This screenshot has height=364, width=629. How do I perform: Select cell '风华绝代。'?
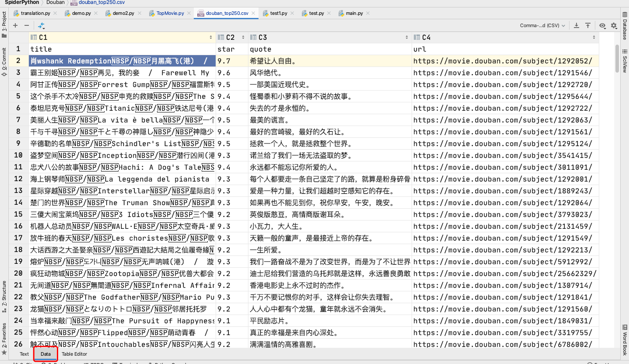point(330,73)
